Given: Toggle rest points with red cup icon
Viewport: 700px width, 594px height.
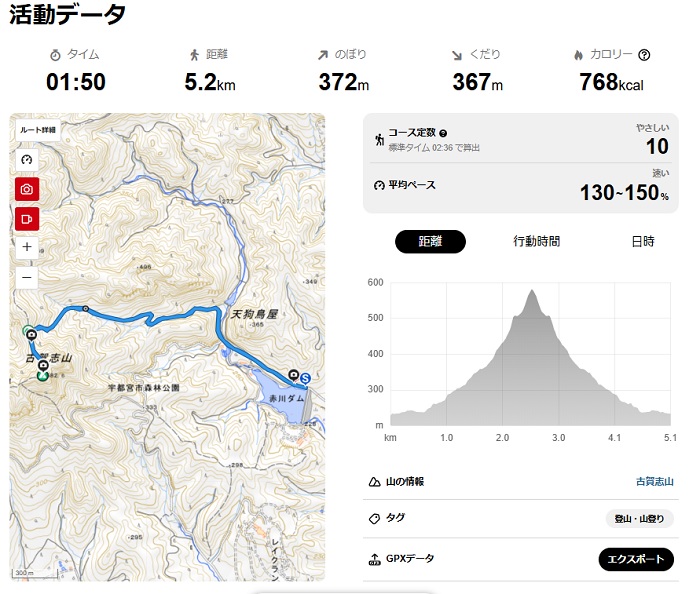Looking at the screenshot, I should click(x=27, y=217).
